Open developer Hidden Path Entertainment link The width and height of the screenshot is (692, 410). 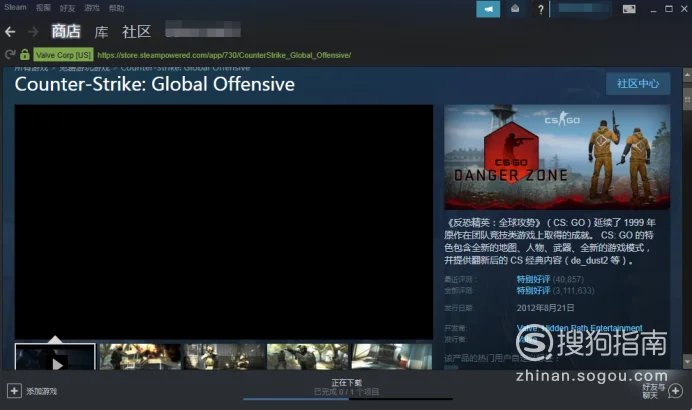[592, 328]
